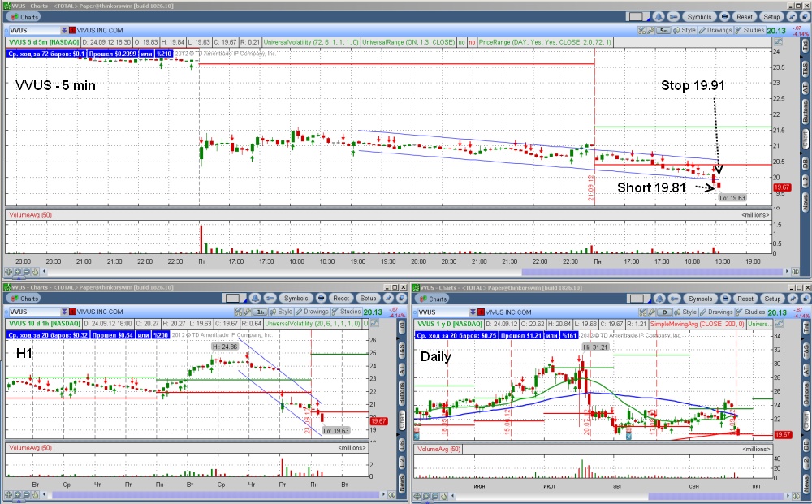Image resolution: width=812 pixels, height=504 pixels.
Task: Open alerts bell in H1 chart window
Action: [255, 298]
